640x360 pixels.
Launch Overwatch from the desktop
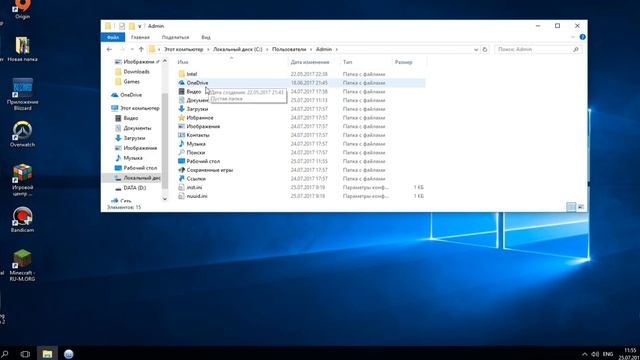22,134
